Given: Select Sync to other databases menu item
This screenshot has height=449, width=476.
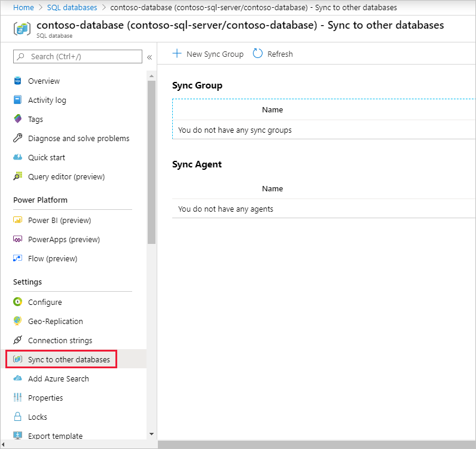Looking at the screenshot, I should point(69,360).
